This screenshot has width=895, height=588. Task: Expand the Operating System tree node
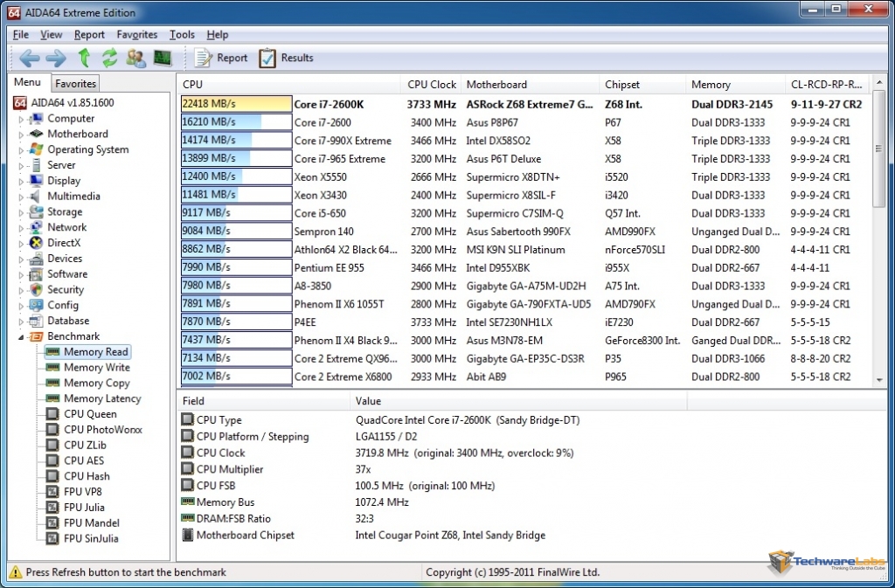coord(21,150)
